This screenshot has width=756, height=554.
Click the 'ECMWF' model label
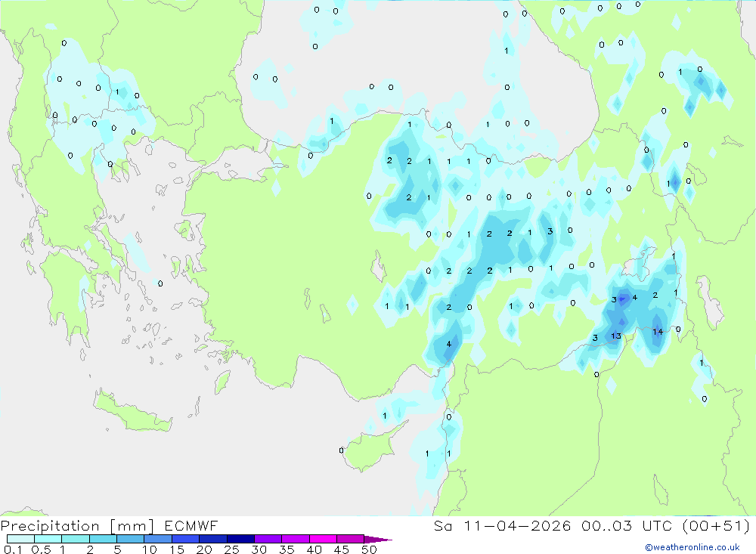[191, 525]
